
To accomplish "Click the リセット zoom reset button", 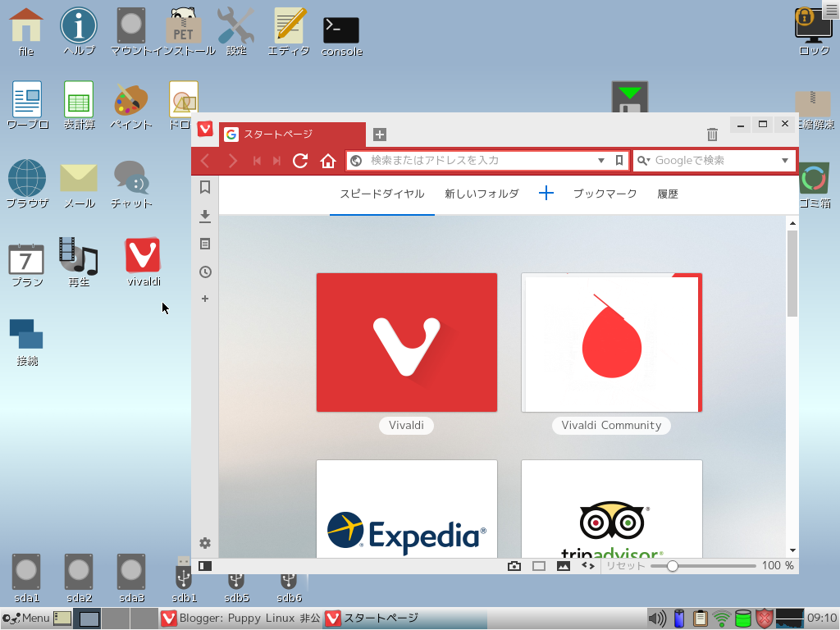I will click(x=625, y=566).
